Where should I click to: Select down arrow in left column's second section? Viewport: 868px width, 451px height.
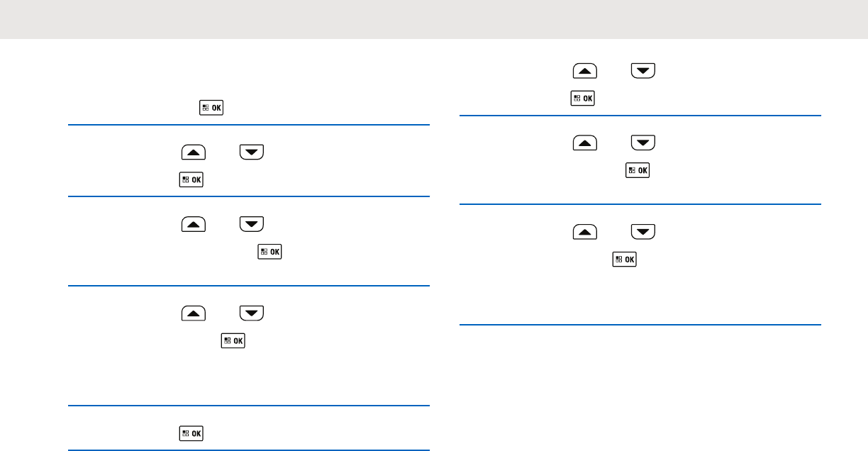click(252, 151)
